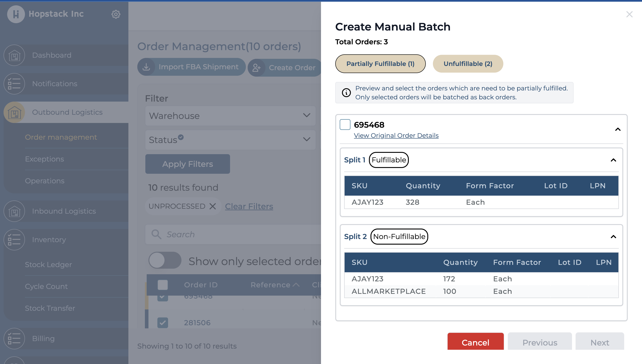642x364 pixels.
Task: Uncheck the checkbox for order 281506
Action: [x=163, y=323]
